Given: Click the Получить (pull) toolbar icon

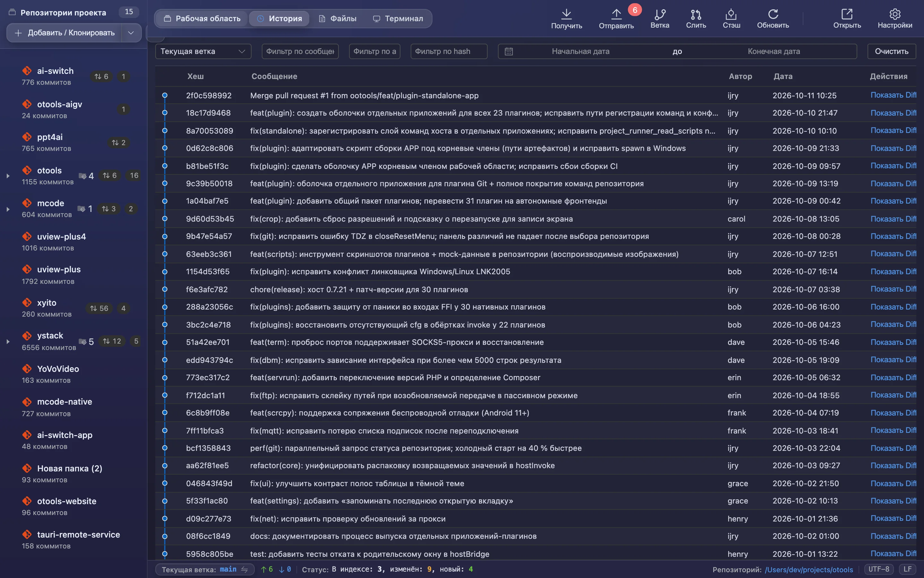Looking at the screenshot, I should [566, 14].
